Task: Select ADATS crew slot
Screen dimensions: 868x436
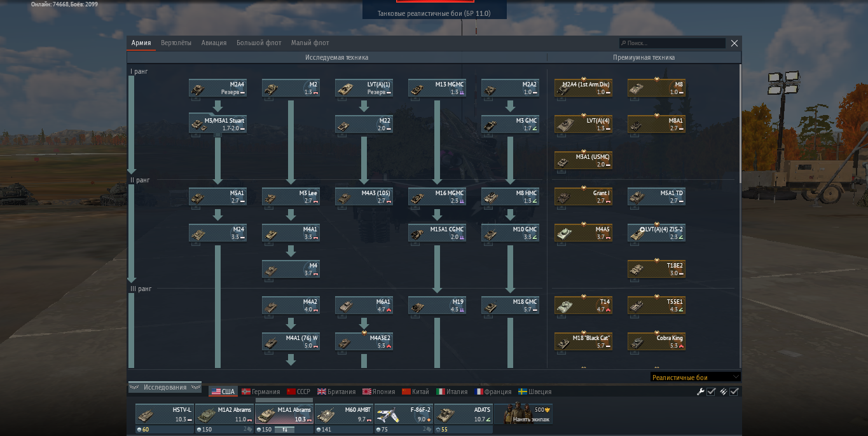Action: click(464, 414)
